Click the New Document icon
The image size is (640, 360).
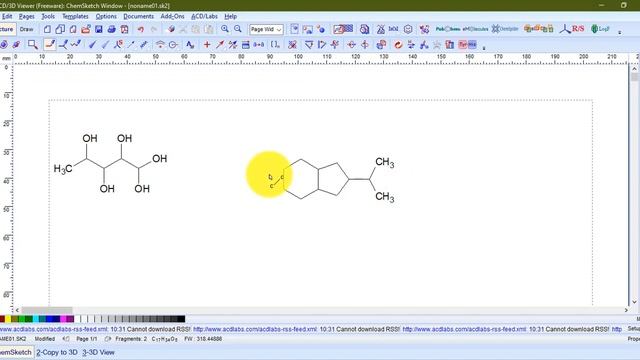47,29
